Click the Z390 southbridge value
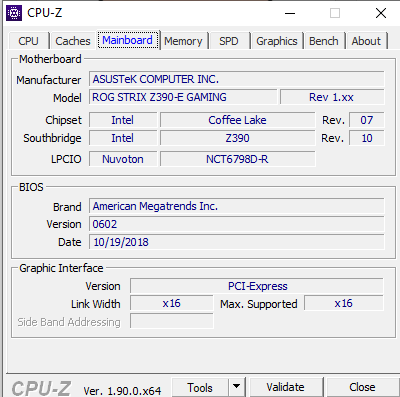The height and width of the screenshot is (397, 400). coord(237,138)
